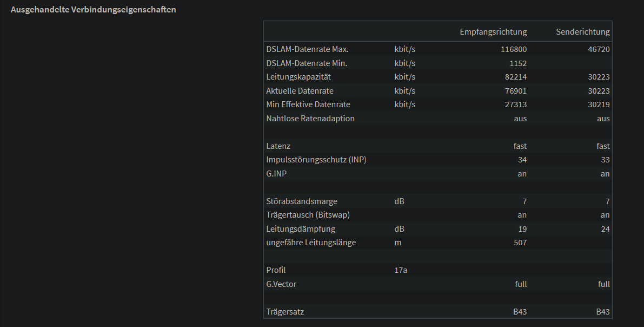Click the Latenz row label
Viewport: 644px width, 327px height.
[x=279, y=146]
